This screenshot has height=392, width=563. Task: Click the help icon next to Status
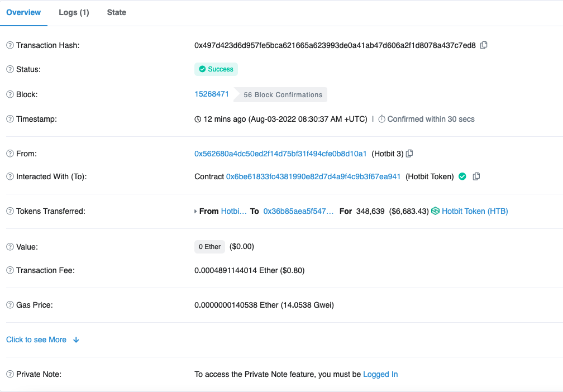9,69
